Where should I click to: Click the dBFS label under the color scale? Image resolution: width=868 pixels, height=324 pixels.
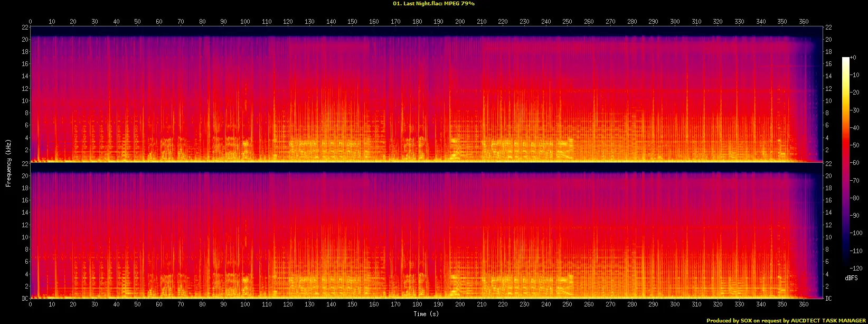coord(851,278)
